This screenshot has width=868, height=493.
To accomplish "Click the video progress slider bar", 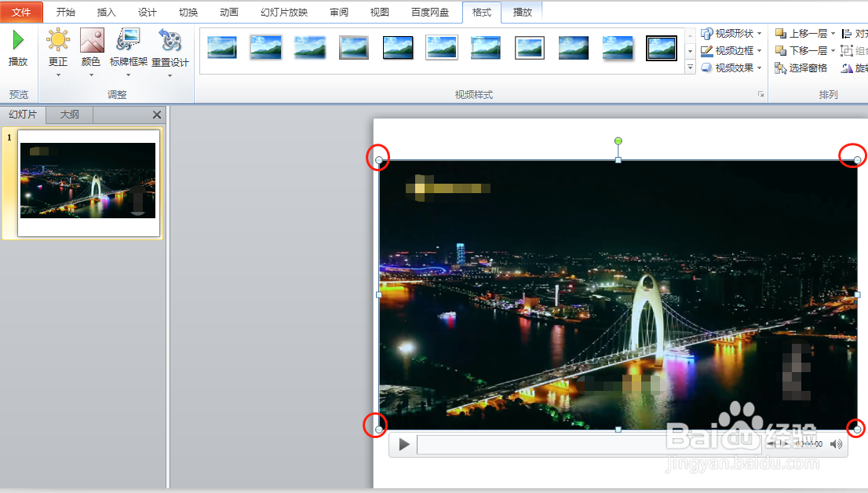I will coord(589,444).
